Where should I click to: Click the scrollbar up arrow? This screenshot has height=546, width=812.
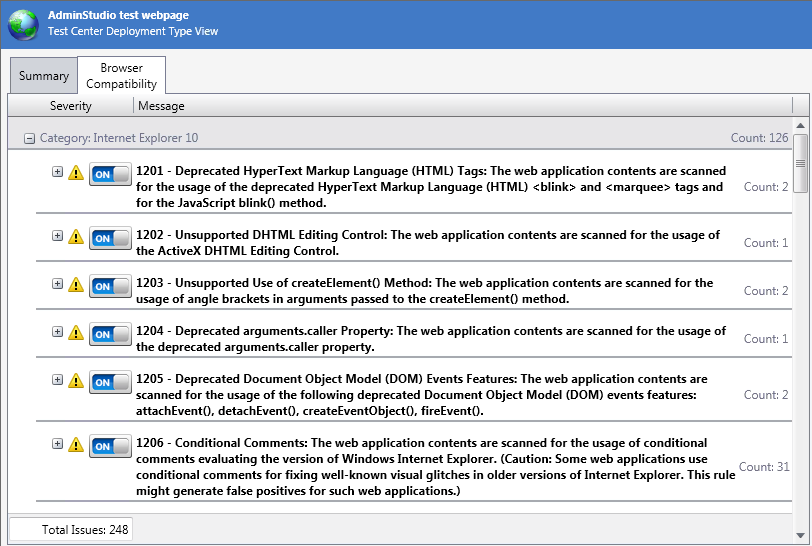[801, 125]
